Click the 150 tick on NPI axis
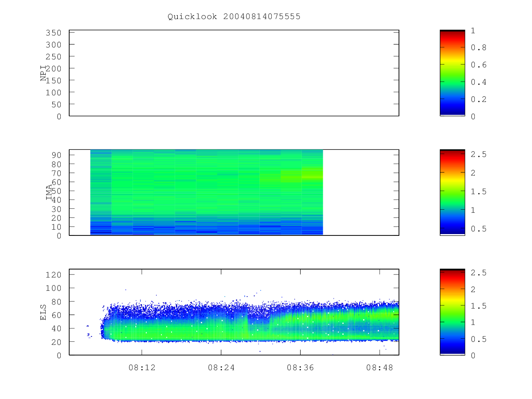The height and width of the screenshot is (399, 532). 54,80
